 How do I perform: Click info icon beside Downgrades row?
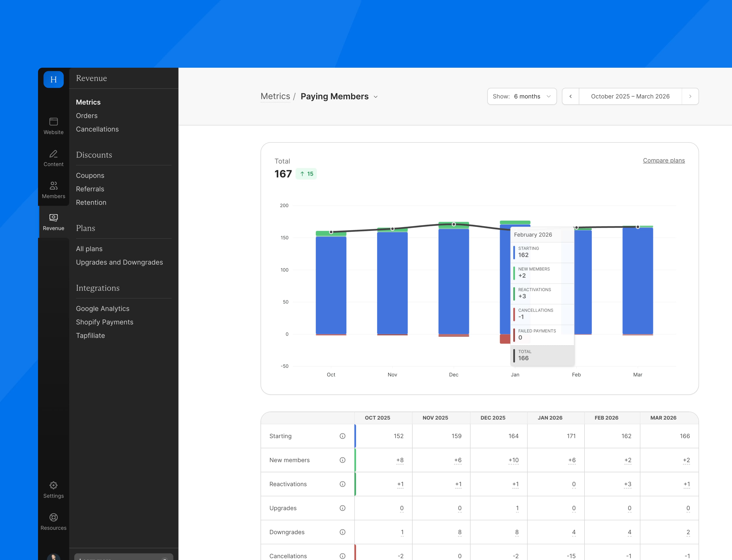pyautogui.click(x=342, y=532)
